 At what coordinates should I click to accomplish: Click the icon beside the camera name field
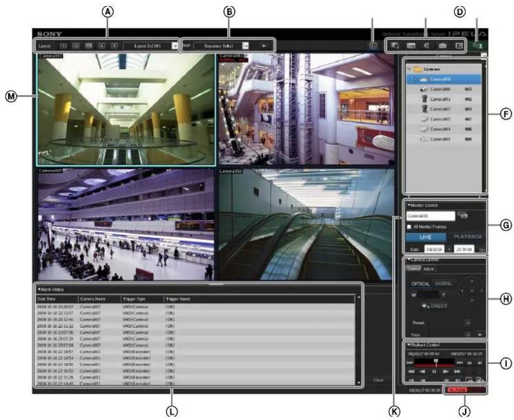coord(463,216)
